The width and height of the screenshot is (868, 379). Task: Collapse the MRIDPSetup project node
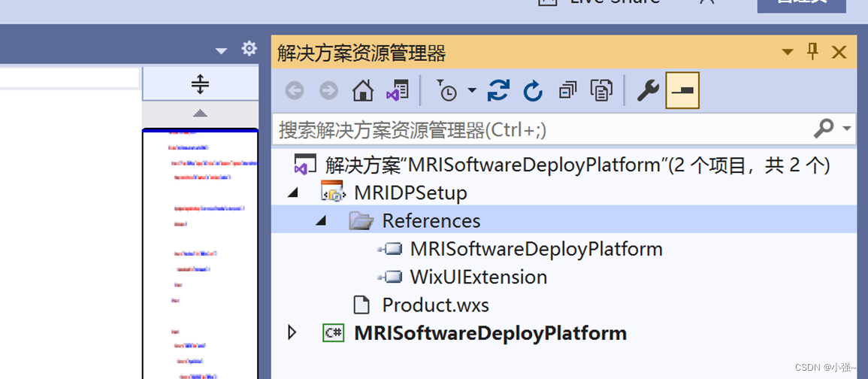coord(292,193)
